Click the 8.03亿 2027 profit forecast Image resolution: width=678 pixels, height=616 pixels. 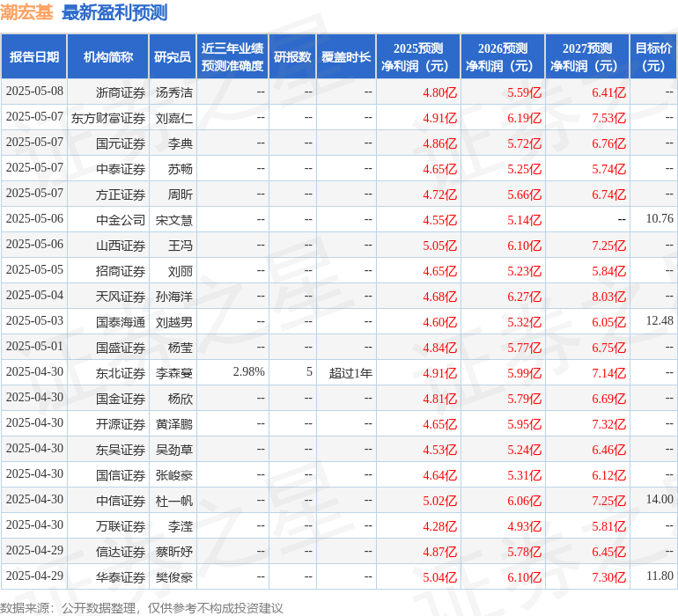pyautogui.click(x=608, y=297)
